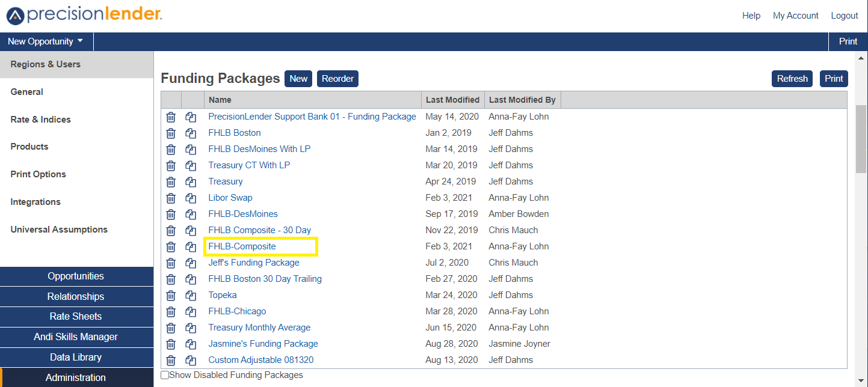868x387 pixels.
Task: Delete the Libor Swap package
Action: [171, 198]
